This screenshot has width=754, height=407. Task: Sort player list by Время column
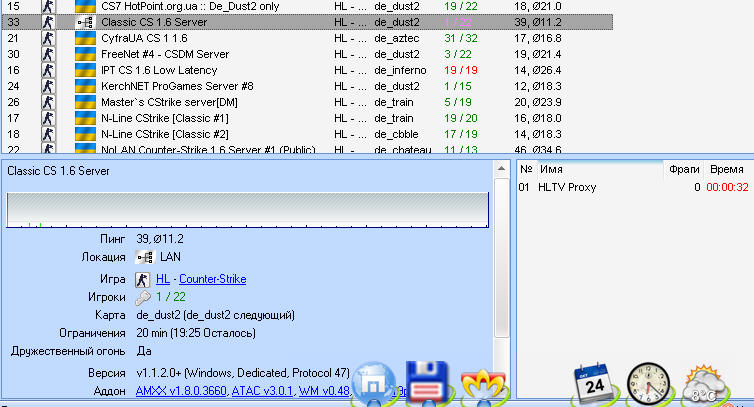(728, 169)
